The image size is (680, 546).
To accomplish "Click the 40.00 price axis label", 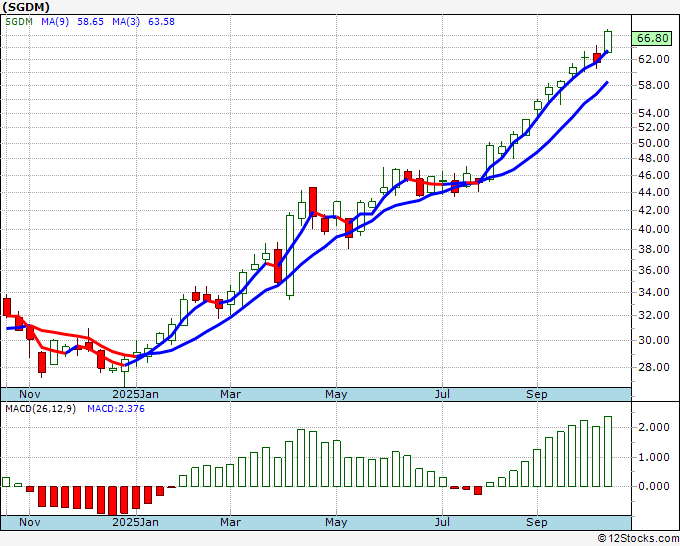I will click(654, 229).
